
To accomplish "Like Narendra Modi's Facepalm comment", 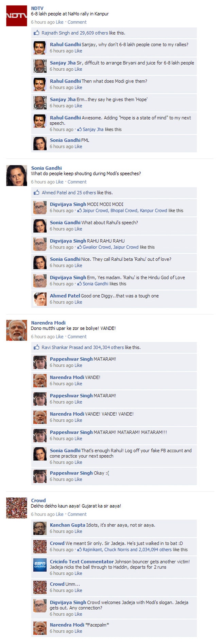I will click(78, 631).
